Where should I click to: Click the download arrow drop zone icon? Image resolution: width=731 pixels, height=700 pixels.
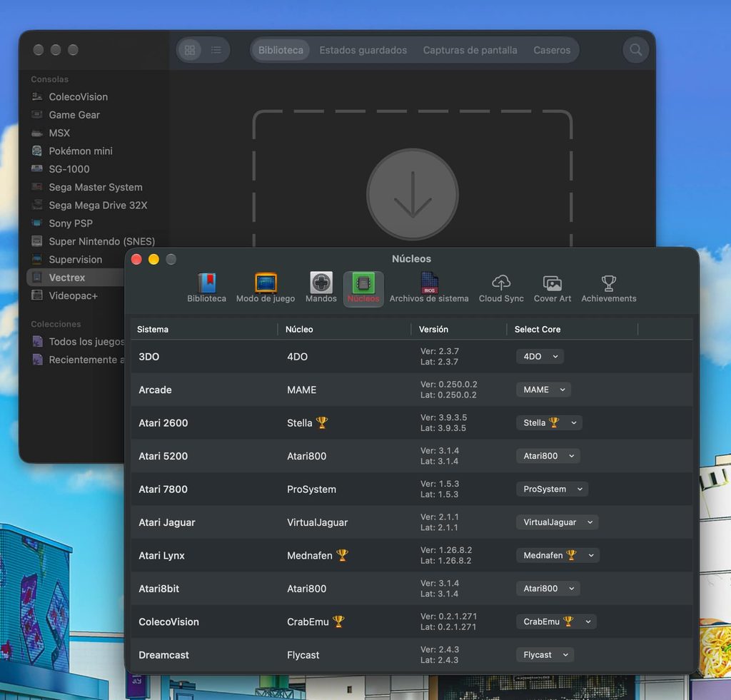pyautogui.click(x=413, y=194)
